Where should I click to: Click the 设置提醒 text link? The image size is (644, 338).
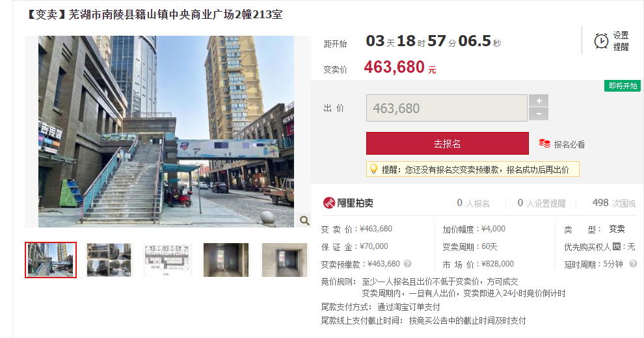[x=621, y=41]
